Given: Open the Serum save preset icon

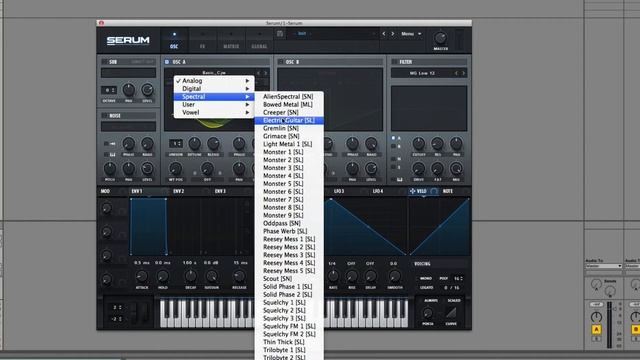Looking at the screenshot, I should (280, 34).
